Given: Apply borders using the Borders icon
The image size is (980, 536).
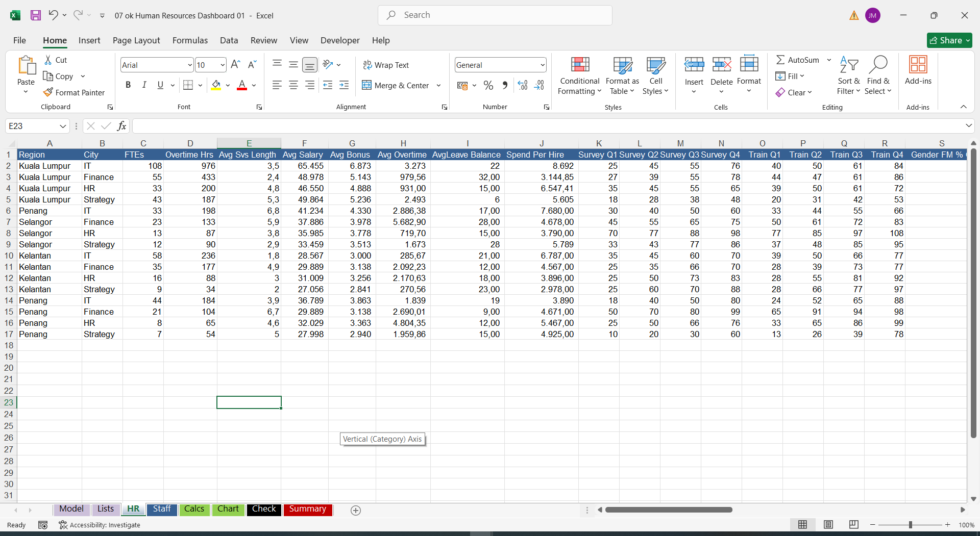Looking at the screenshot, I should point(188,85).
